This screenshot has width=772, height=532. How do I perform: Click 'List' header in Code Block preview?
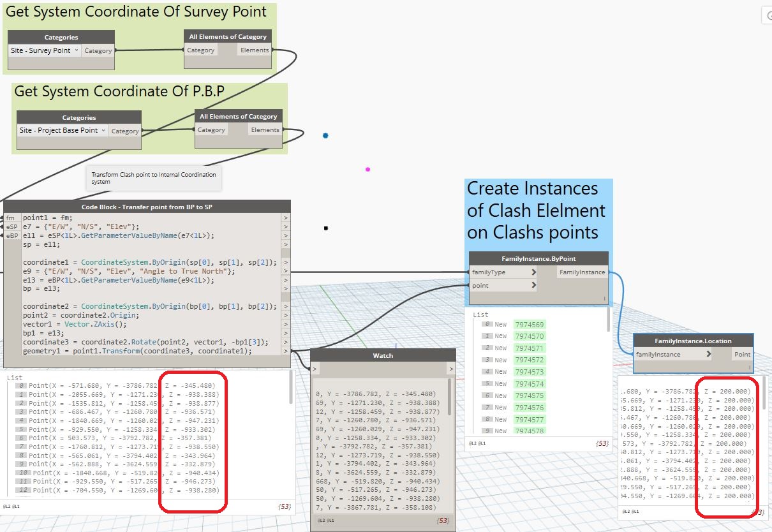pyautogui.click(x=14, y=378)
